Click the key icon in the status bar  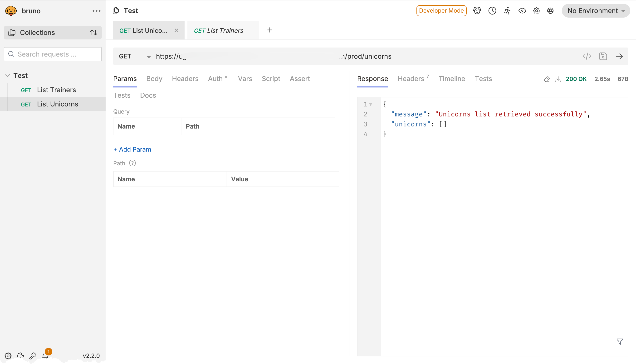(33, 355)
